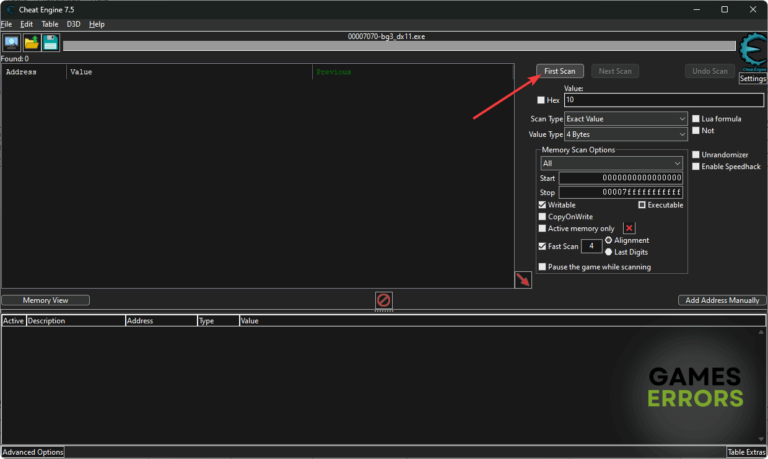Image resolution: width=768 pixels, height=459 pixels.
Task: Select the Last Digits radio button
Action: 609,252
